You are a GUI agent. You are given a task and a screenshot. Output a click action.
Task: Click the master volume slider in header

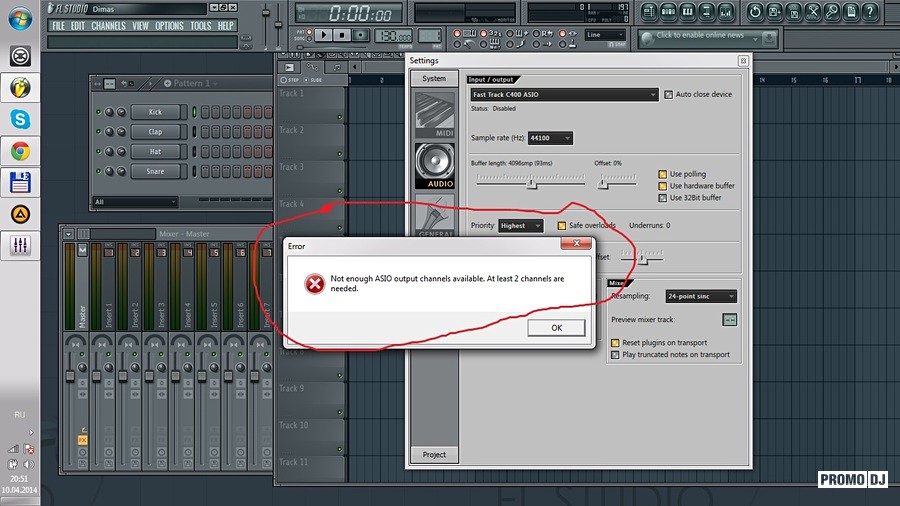click(x=265, y=13)
